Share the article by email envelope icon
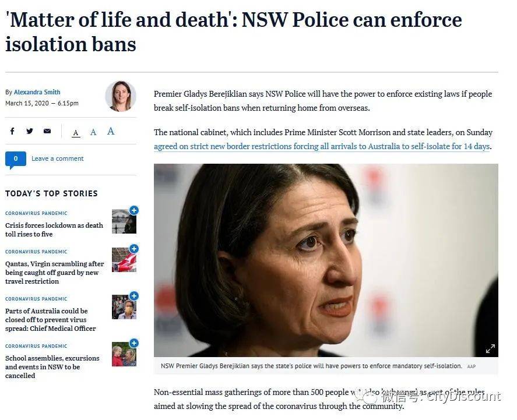Image resolution: width=517 pixels, height=420 pixels. coord(47,131)
